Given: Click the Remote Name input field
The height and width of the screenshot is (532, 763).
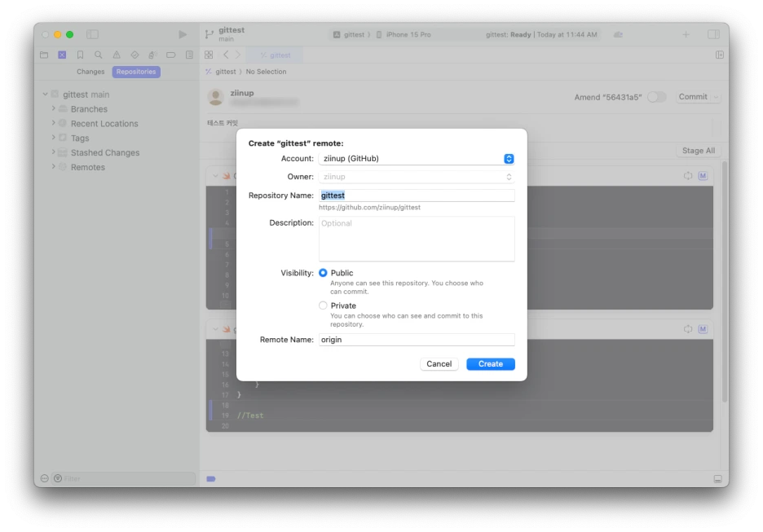Looking at the screenshot, I should coord(417,340).
